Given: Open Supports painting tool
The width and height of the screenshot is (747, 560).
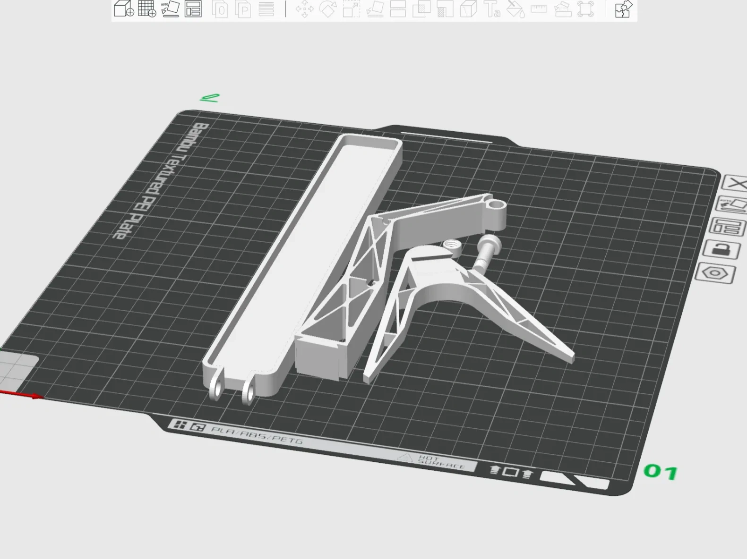Looking at the screenshot, I should pos(445,9).
